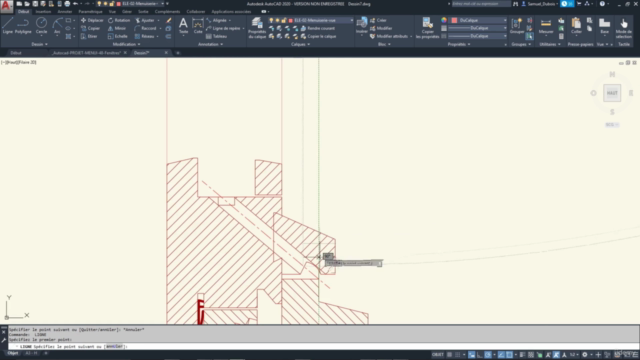
Task: Toggle grid display in status bar
Action: coord(449,355)
